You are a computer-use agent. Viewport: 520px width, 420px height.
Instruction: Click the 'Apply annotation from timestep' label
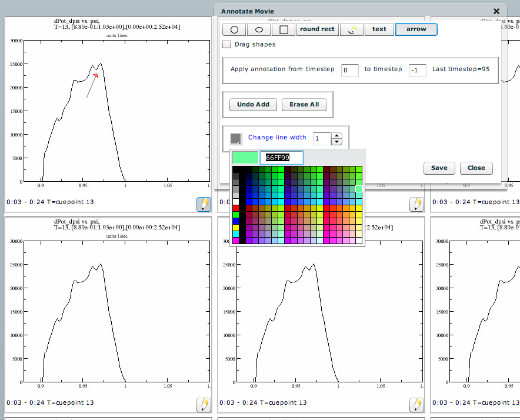point(282,69)
